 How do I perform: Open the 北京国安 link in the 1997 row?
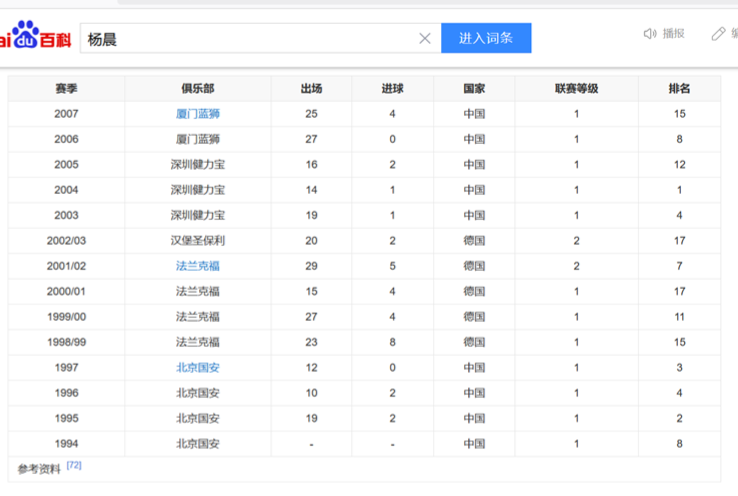(198, 368)
